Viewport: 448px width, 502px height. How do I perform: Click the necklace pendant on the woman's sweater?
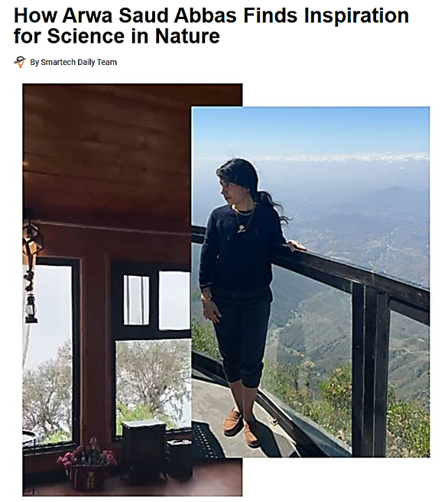(241, 228)
